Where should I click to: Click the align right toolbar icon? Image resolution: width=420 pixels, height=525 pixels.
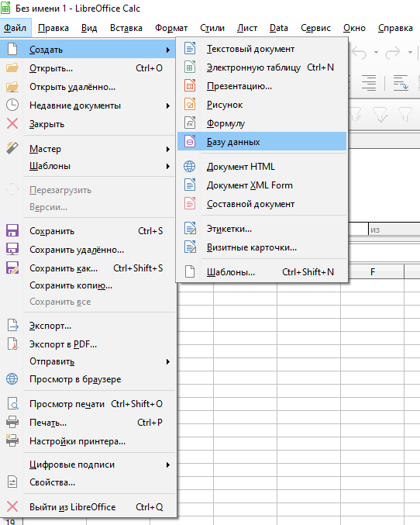[369, 83]
